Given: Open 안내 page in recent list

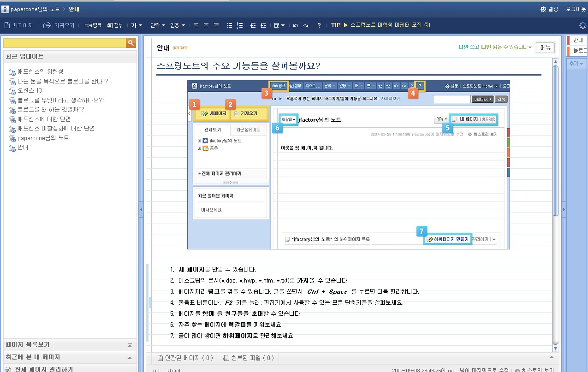Looking at the screenshot, I should pos(23,148).
